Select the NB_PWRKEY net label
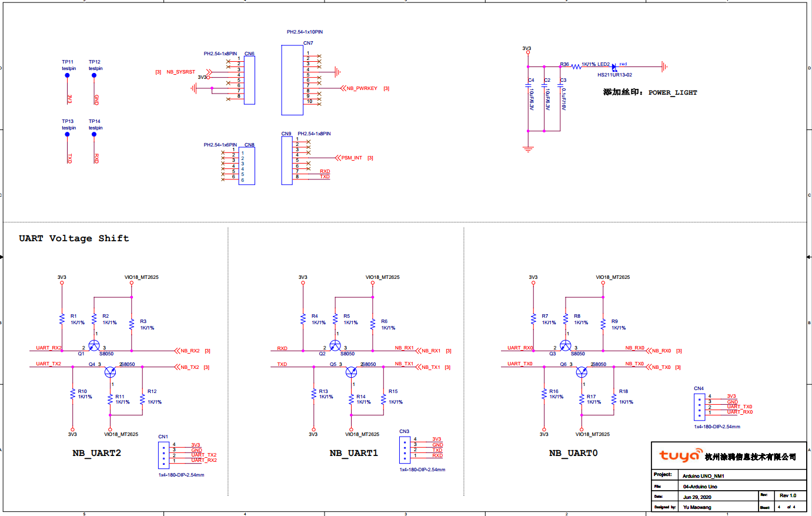This screenshot has width=812, height=516. tap(362, 88)
